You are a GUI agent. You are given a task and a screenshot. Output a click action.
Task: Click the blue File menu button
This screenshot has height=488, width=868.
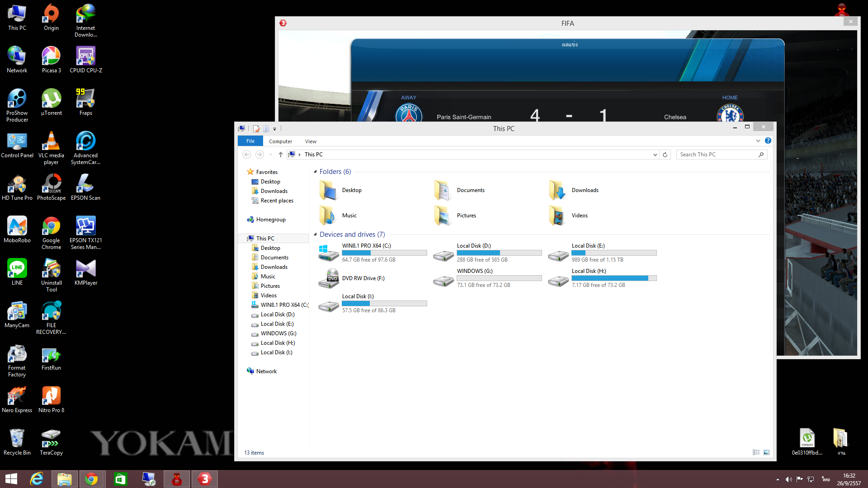click(x=250, y=141)
